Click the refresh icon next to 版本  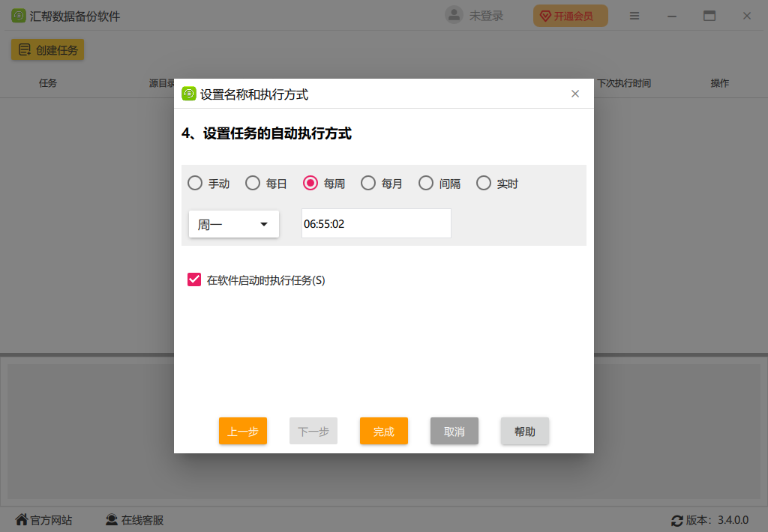coord(676,519)
